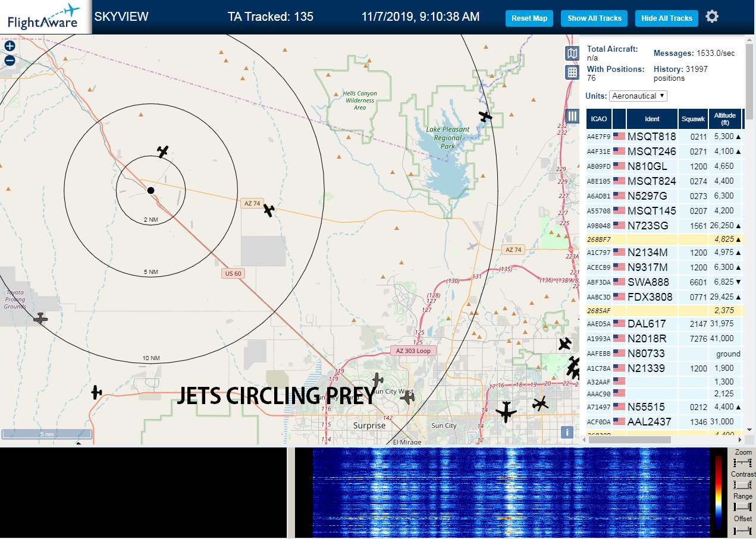This screenshot has width=756, height=539.
Task: Open the map attribution info icon
Action: tap(568, 432)
